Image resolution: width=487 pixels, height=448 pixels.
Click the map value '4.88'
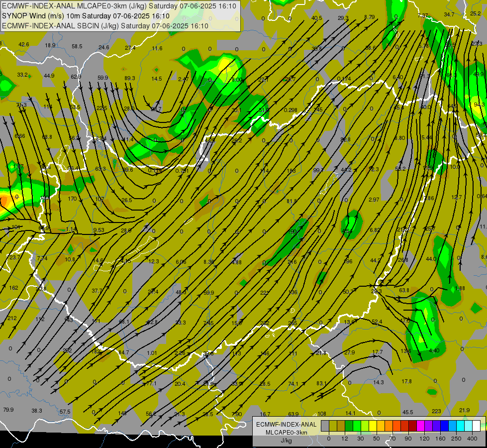click(x=237, y=262)
